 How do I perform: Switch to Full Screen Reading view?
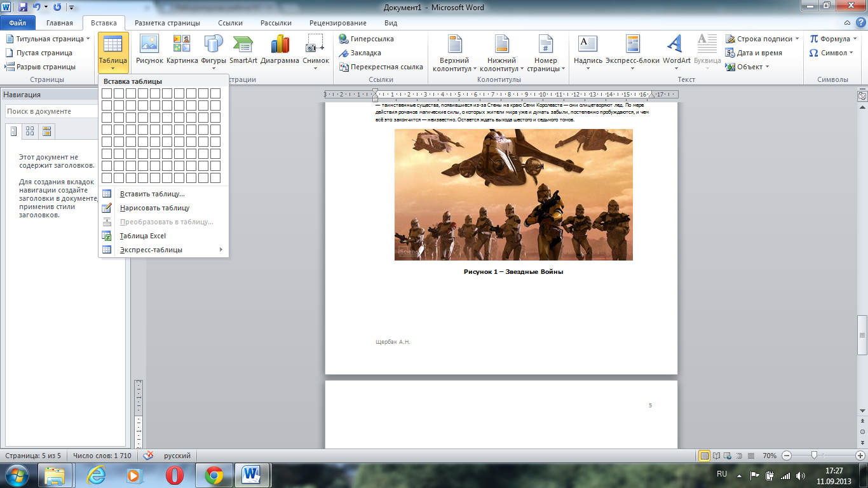tap(717, 456)
